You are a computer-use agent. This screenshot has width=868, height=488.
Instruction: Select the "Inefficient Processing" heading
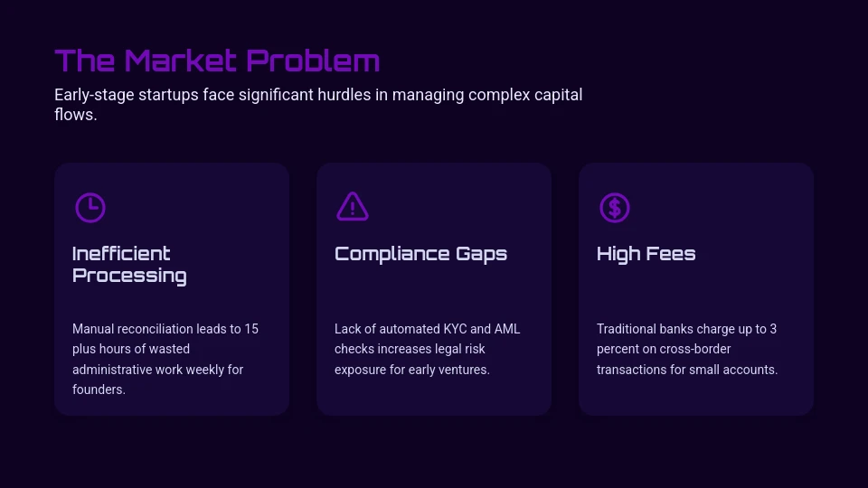tap(129, 265)
